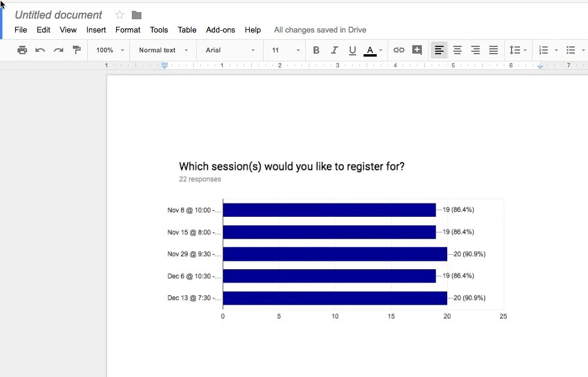Expand bulleted list style options arrow
Screen dimensions: 588x377
pyautogui.click(x=583, y=50)
